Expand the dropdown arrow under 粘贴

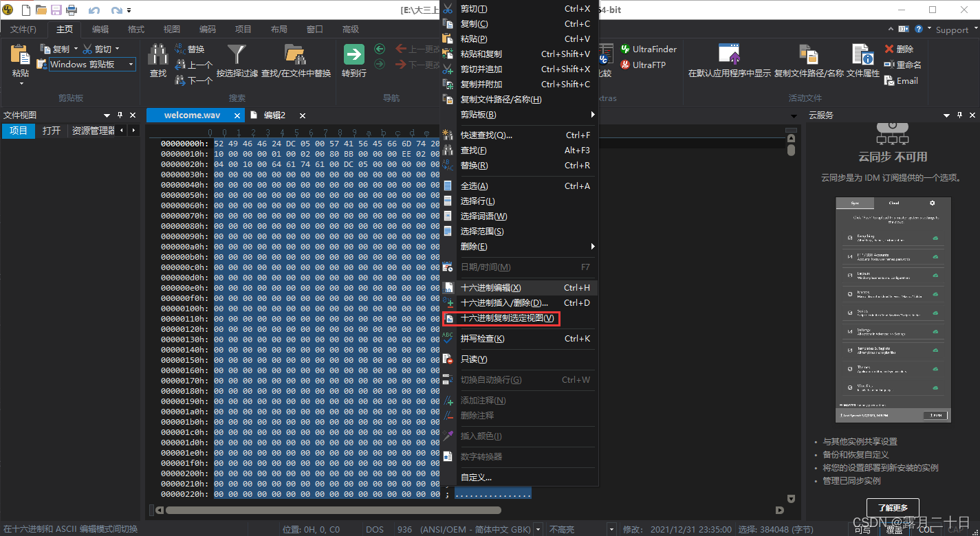[21, 84]
